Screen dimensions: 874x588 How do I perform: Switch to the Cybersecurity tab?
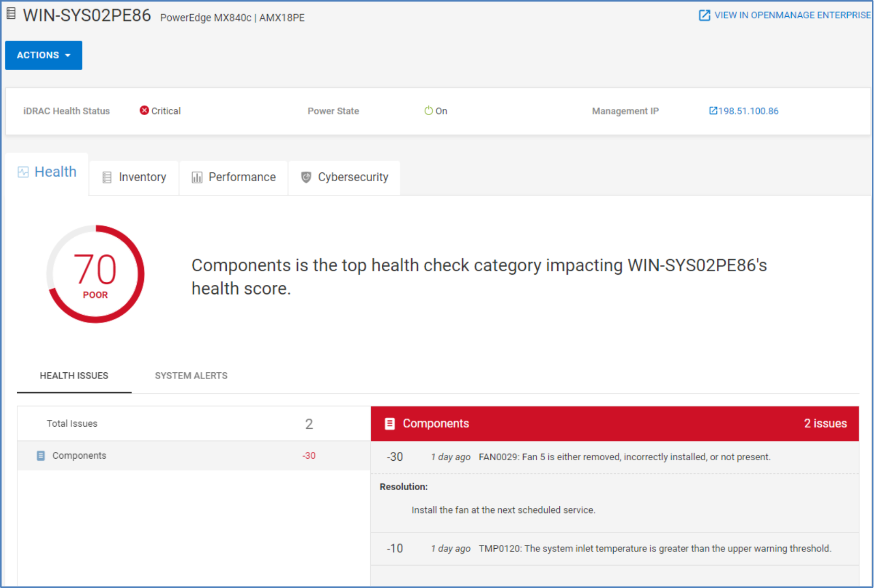(x=345, y=177)
